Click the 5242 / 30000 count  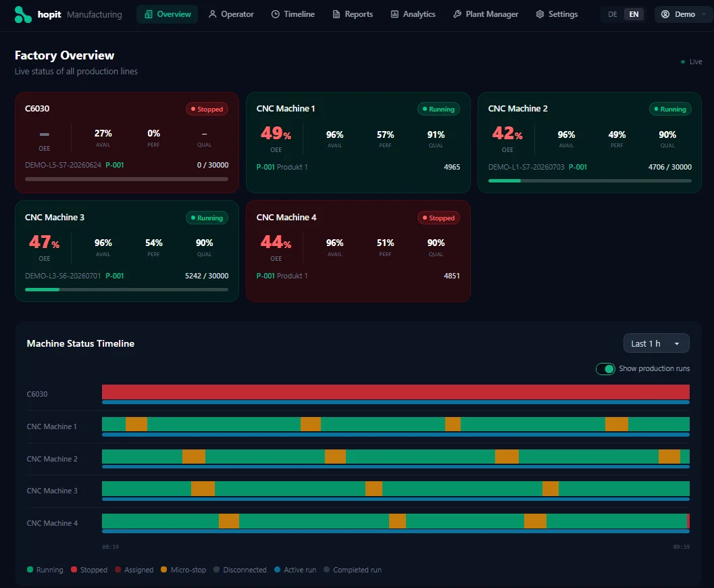click(207, 276)
